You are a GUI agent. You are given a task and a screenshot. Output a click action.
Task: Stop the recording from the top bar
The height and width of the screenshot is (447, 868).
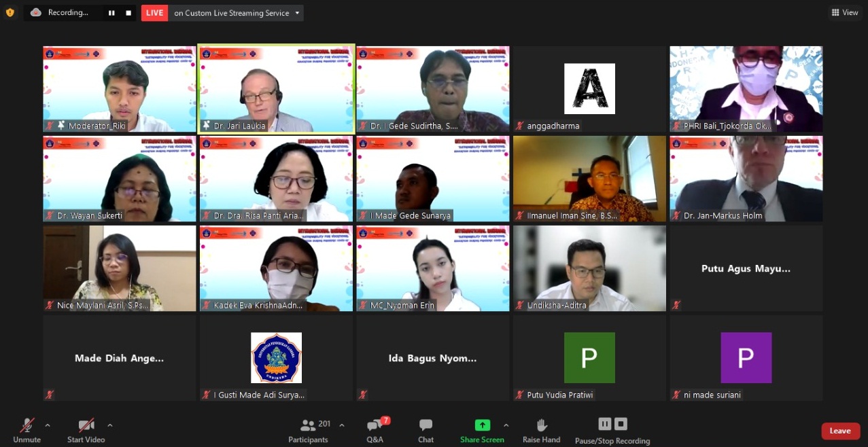point(128,13)
